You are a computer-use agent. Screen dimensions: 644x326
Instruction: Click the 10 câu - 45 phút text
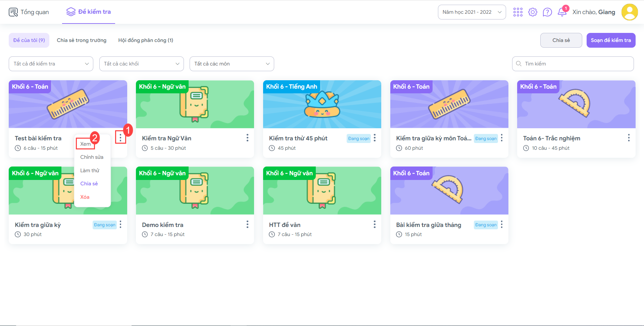click(551, 148)
